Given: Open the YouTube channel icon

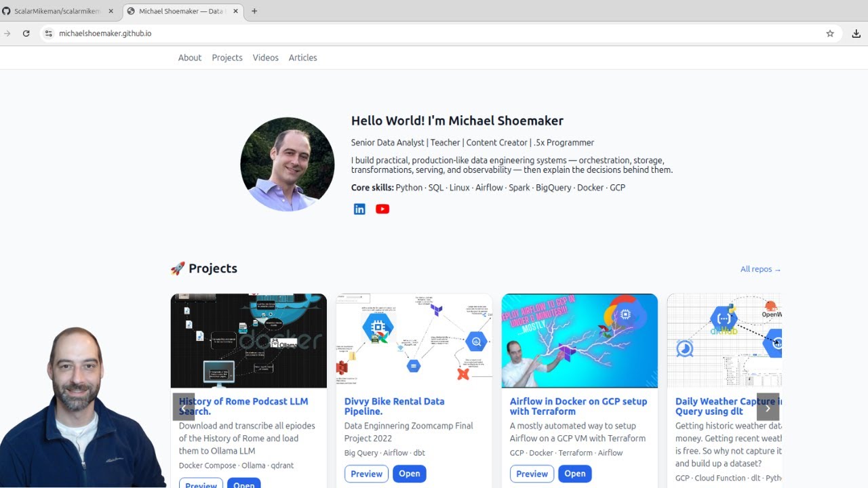Looking at the screenshot, I should click(x=382, y=209).
